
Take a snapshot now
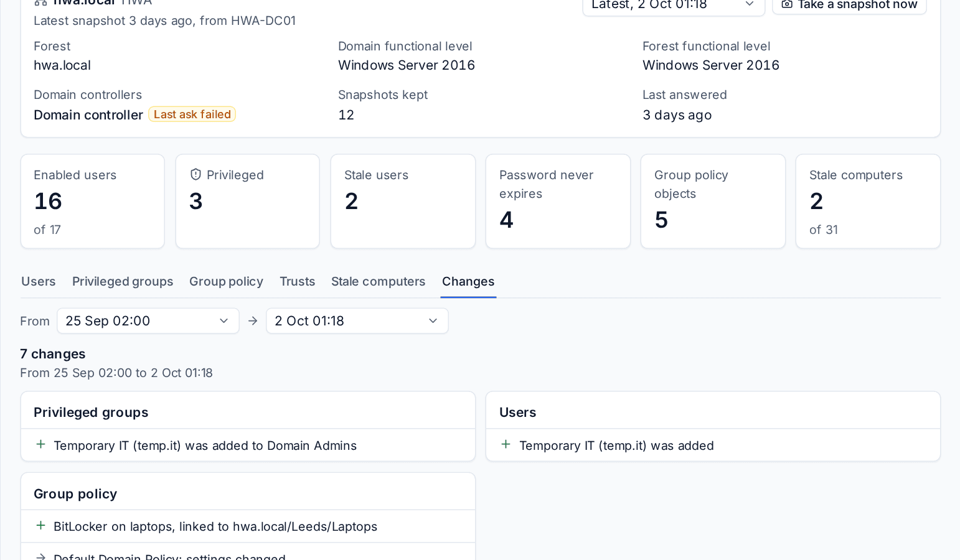(x=850, y=5)
